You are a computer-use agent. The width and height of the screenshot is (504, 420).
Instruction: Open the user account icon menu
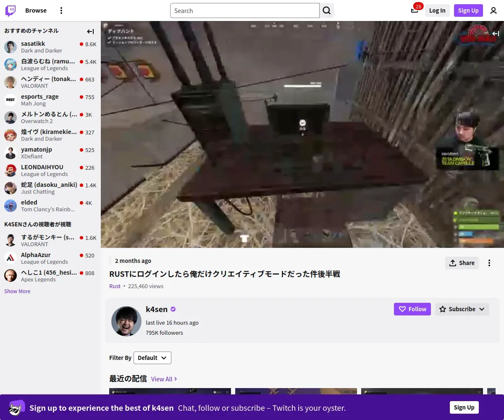(x=493, y=10)
